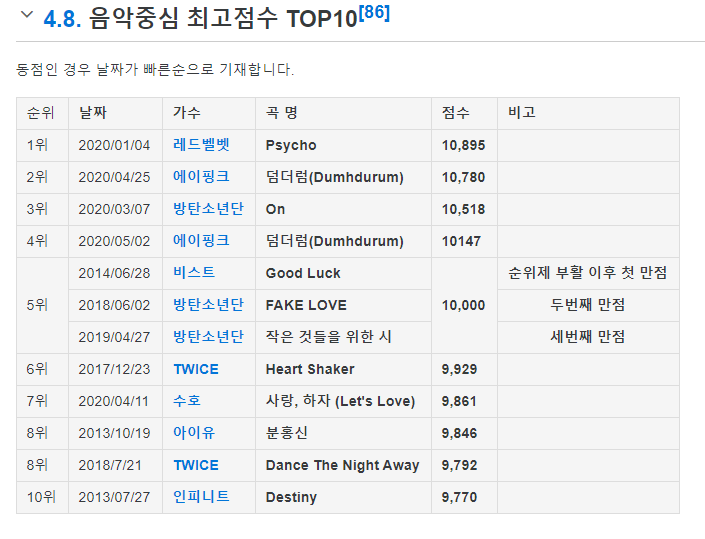Click the song title Destiny
The height and width of the screenshot is (539, 705).
291,497
